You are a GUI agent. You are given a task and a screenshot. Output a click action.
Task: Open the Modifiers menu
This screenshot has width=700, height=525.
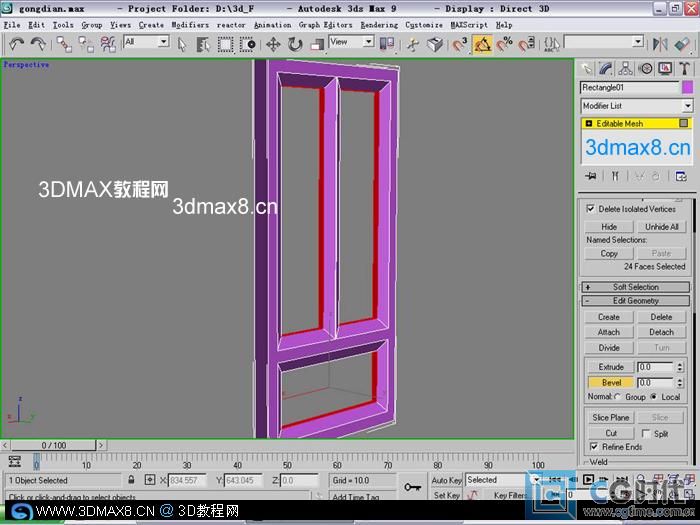[x=190, y=25]
